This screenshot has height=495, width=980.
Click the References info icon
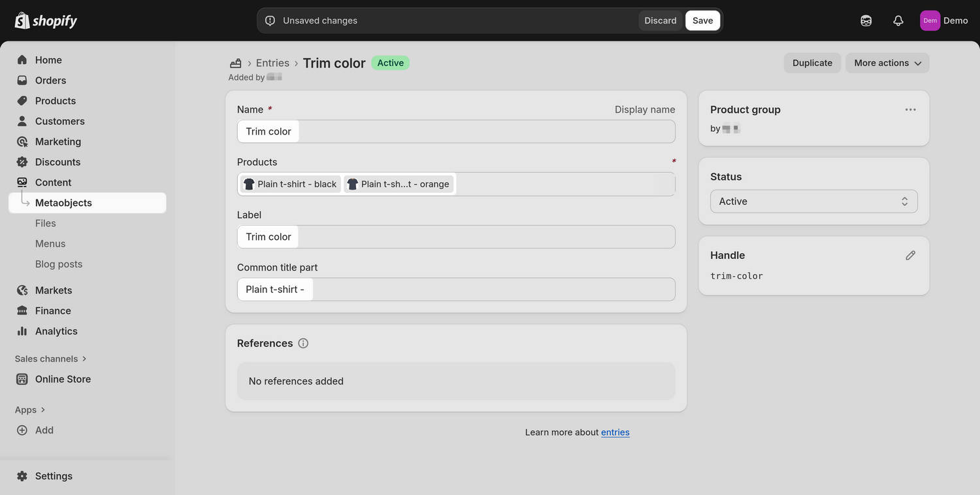pyautogui.click(x=302, y=343)
